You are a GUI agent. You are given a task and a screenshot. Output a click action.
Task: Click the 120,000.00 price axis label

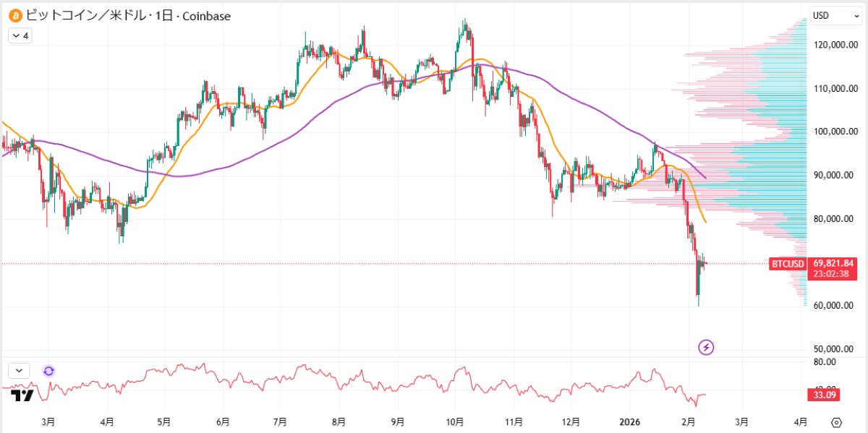(x=836, y=45)
